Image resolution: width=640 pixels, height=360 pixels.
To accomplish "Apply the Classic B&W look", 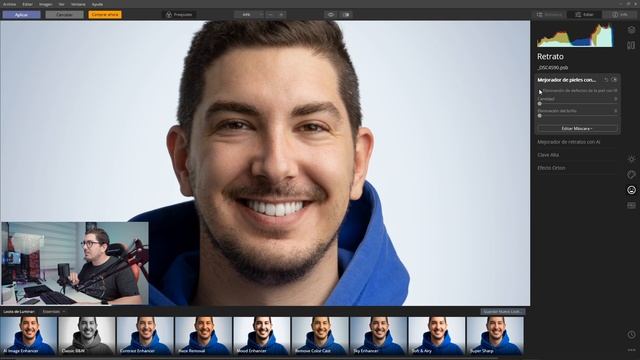I will (x=87, y=336).
